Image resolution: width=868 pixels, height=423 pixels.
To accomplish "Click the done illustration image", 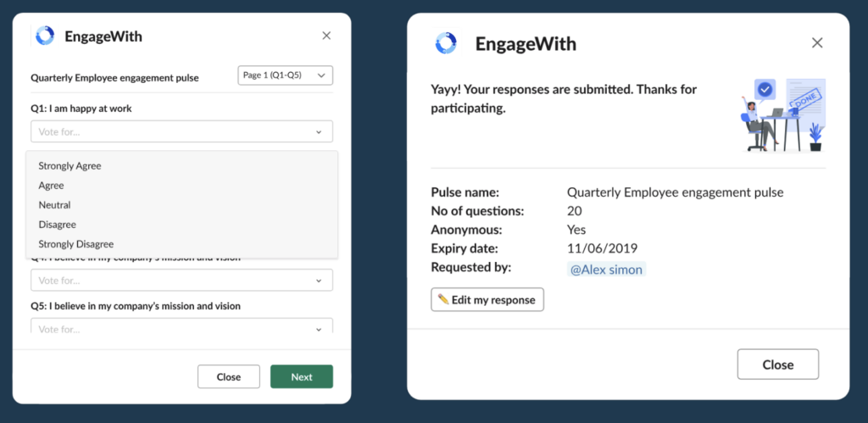I will 781,114.
